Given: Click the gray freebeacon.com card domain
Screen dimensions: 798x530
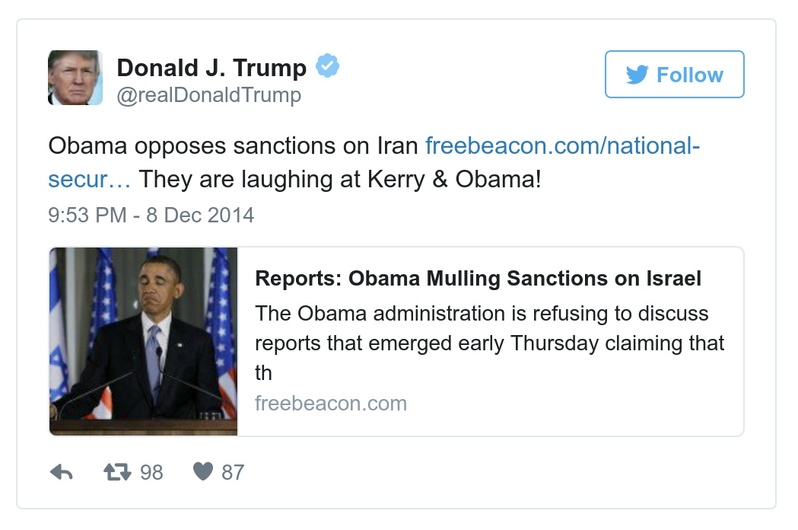Looking at the screenshot, I should [x=330, y=404].
